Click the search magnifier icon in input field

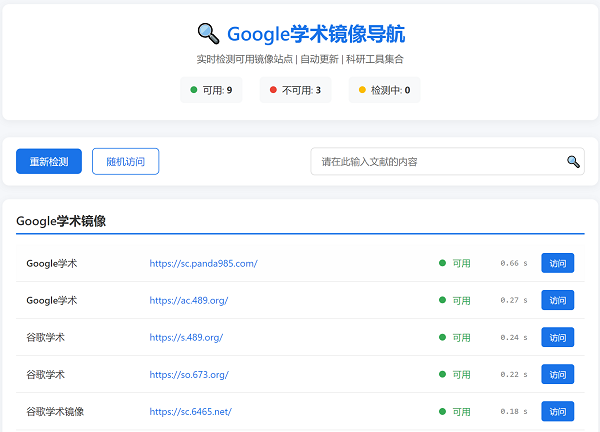(573, 161)
